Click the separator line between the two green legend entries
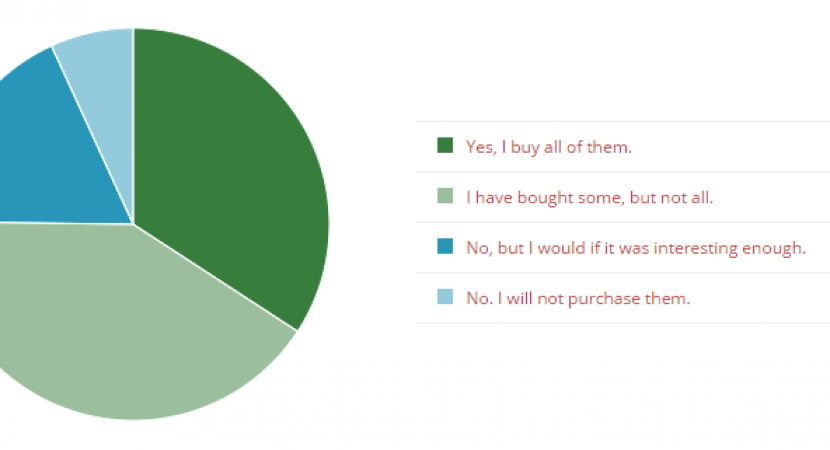 tap(622, 172)
